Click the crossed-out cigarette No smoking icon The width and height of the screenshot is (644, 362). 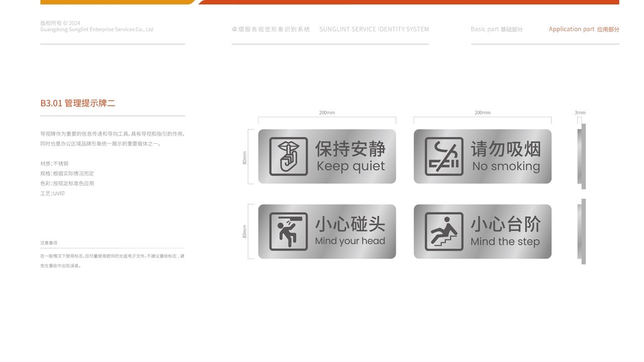coord(444,155)
